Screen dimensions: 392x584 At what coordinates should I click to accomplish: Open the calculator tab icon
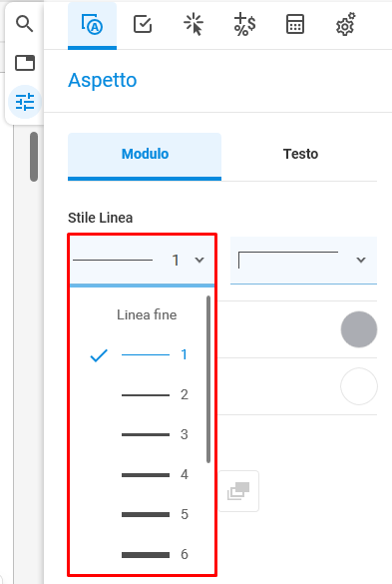click(x=295, y=25)
